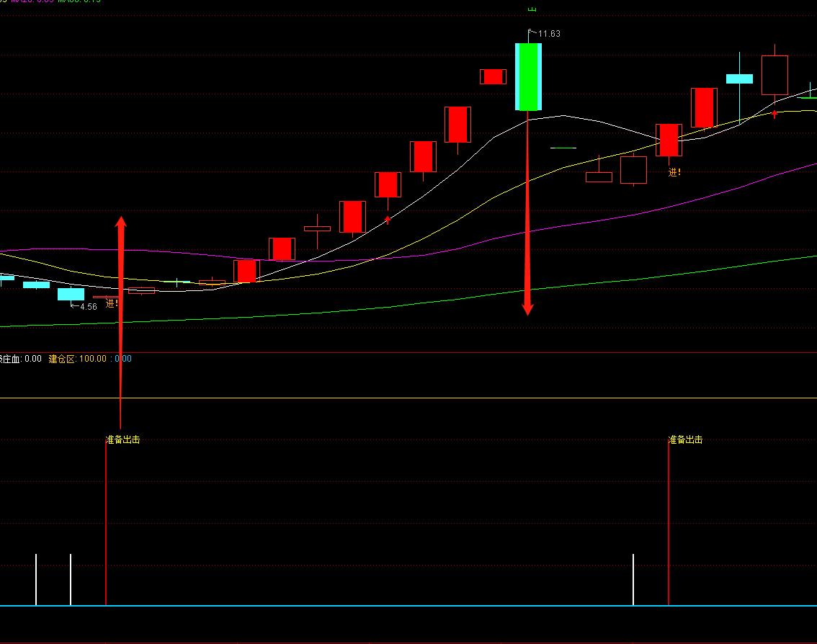
Task: Click the first white signal bar at far left
Action: [x=36, y=579]
